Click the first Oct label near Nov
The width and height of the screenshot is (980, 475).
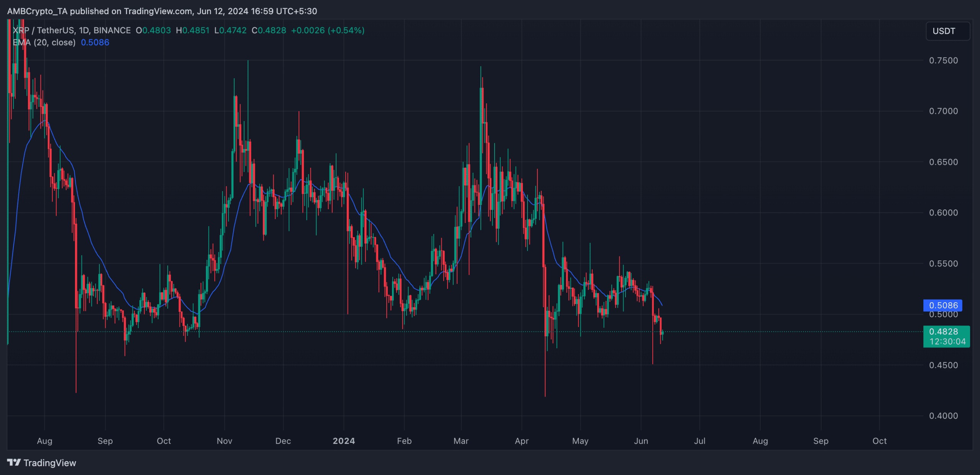(x=164, y=441)
